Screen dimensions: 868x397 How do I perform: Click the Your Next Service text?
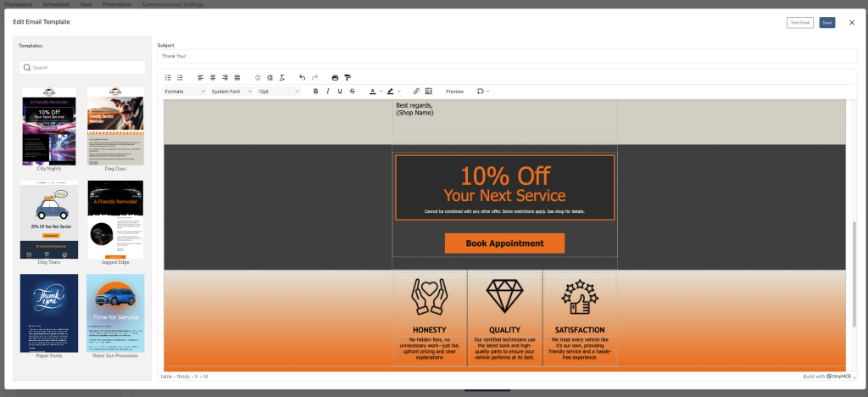pyautogui.click(x=504, y=195)
